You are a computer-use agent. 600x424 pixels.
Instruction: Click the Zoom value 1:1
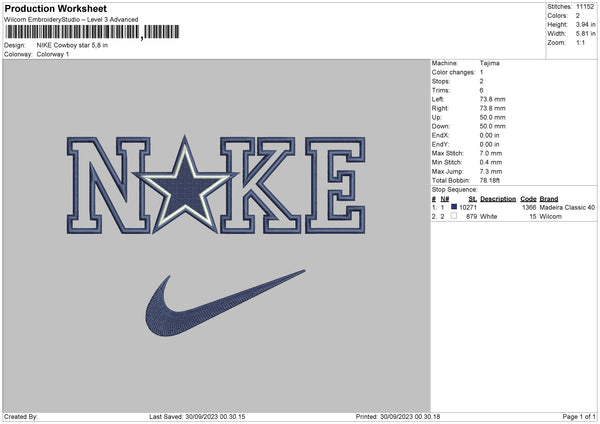click(580, 43)
